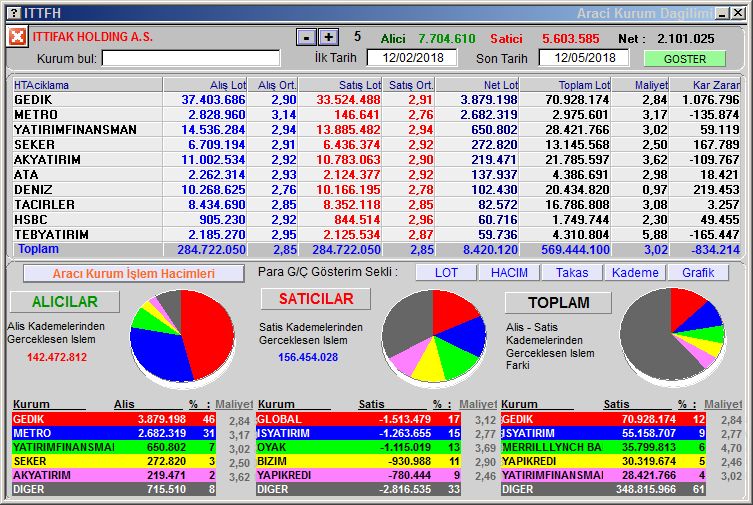Click the ALICILAR pie chart
This screenshot has width=753, height=505.
point(182,337)
